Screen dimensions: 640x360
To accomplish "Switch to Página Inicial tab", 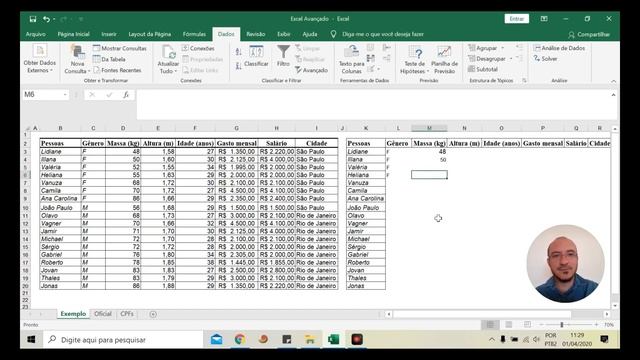I will click(x=73, y=34).
